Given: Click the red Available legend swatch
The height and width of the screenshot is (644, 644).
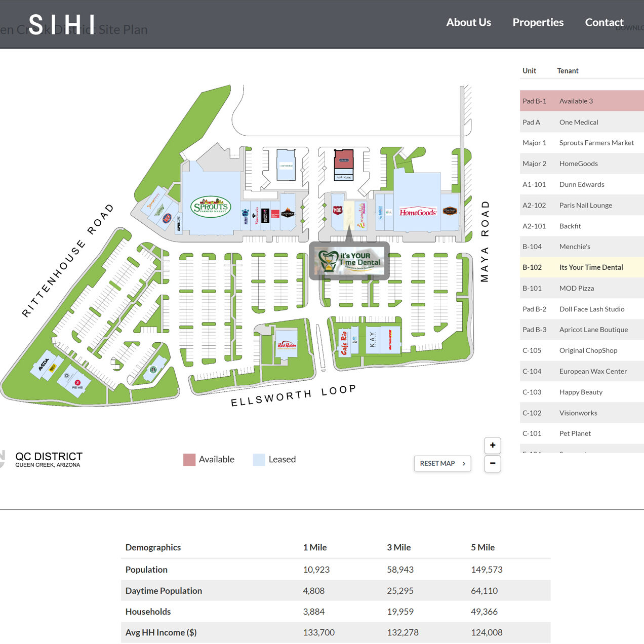Looking at the screenshot, I should point(189,460).
